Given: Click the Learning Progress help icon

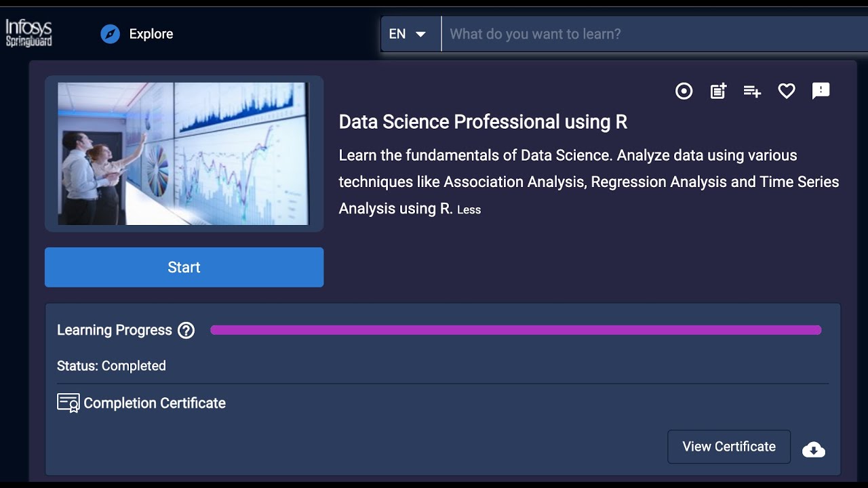Looking at the screenshot, I should [186, 330].
